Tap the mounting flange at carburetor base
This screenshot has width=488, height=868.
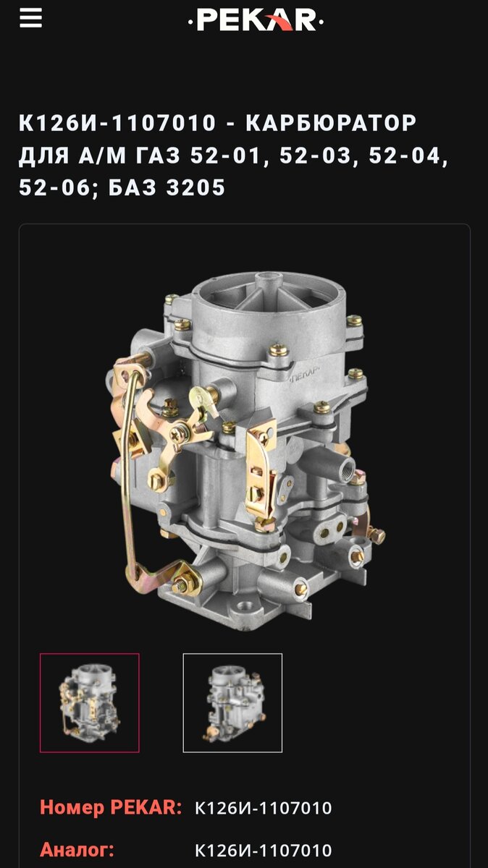239,604
